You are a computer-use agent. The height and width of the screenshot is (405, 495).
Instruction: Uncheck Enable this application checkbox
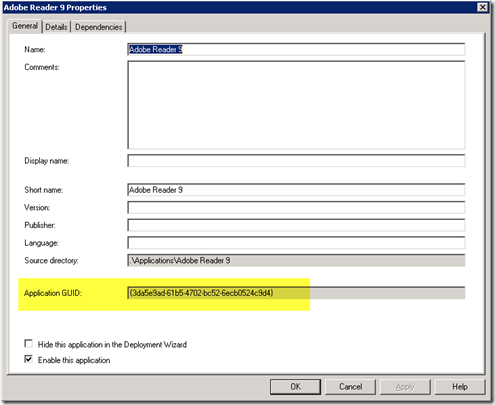click(29, 359)
